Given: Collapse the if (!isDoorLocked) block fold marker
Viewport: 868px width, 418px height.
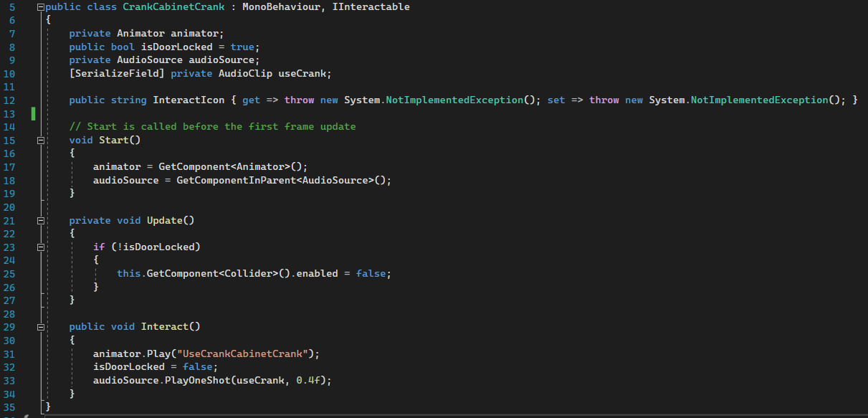Looking at the screenshot, I should [41, 247].
